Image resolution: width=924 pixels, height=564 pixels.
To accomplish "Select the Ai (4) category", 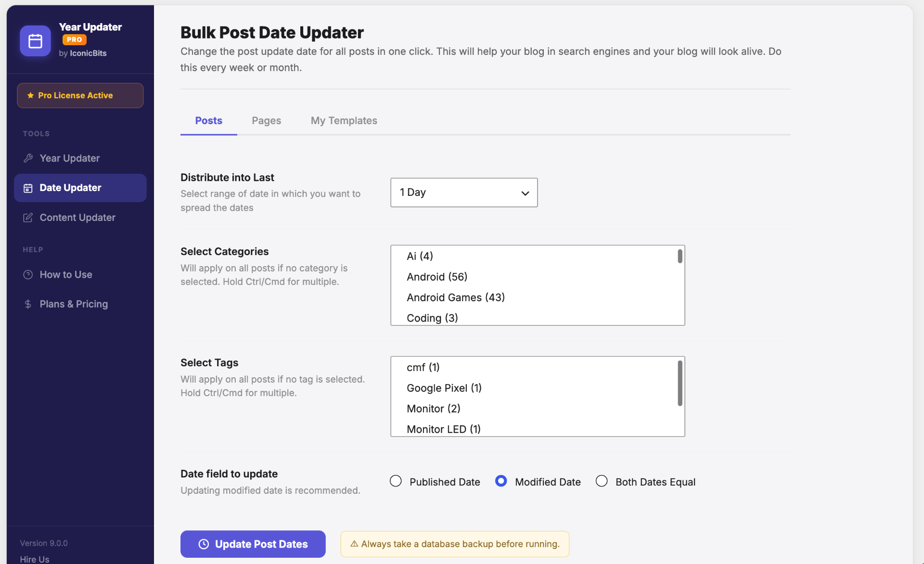I will pos(533,256).
